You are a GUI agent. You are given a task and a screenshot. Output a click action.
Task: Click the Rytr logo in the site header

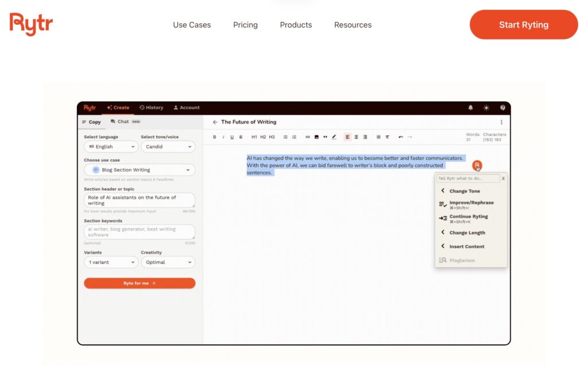click(31, 24)
